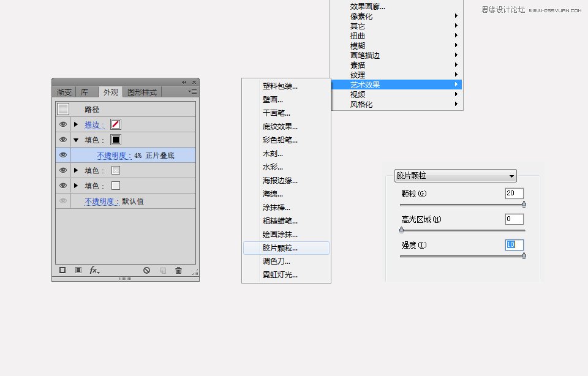Choose 底纹效果... effect
The height and width of the screenshot is (376, 588).
click(x=286, y=126)
